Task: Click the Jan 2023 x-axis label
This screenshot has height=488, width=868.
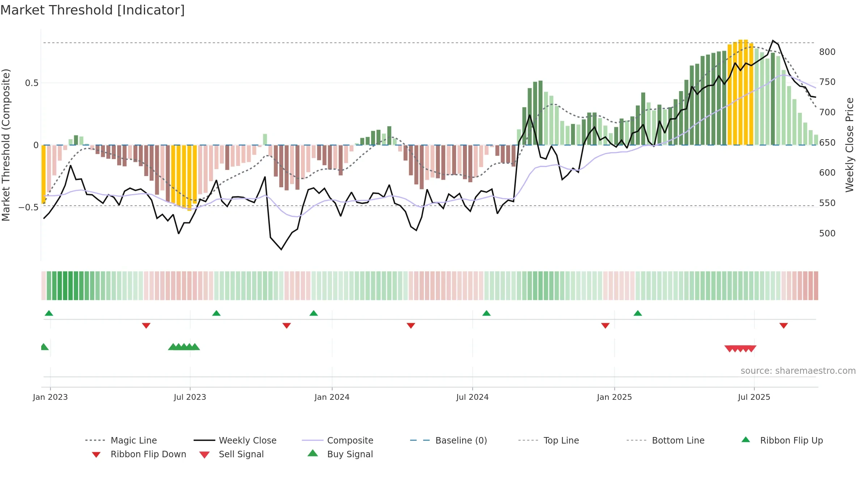Action: (x=50, y=397)
